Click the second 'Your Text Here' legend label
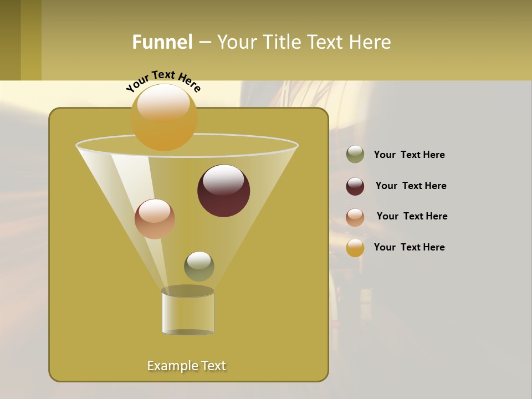The width and height of the screenshot is (532, 399). point(411,186)
